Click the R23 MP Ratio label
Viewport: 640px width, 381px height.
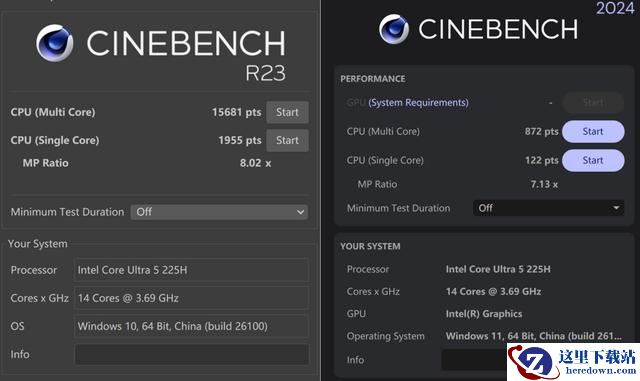pyautogui.click(x=45, y=163)
